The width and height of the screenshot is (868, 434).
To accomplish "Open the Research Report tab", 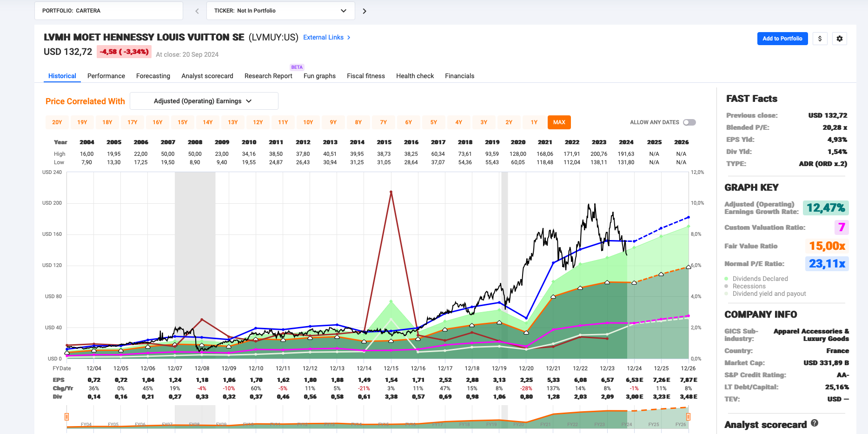I will tap(268, 76).
